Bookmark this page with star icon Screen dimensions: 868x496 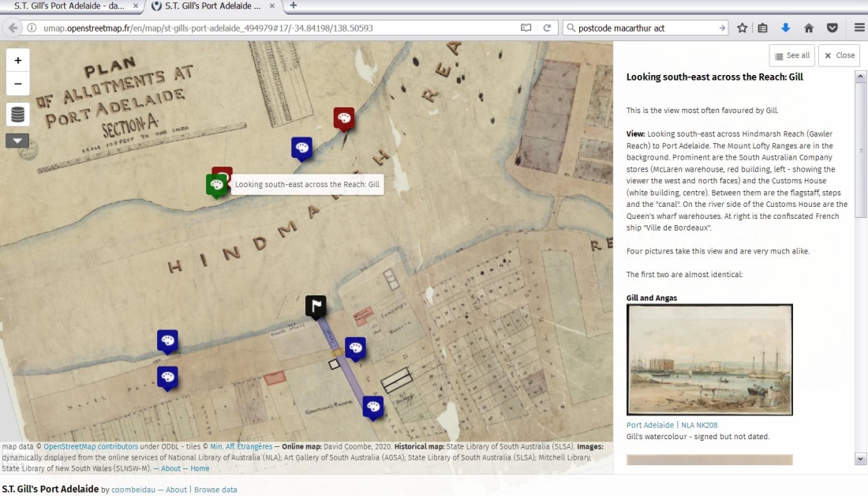[x=742, y=28]
